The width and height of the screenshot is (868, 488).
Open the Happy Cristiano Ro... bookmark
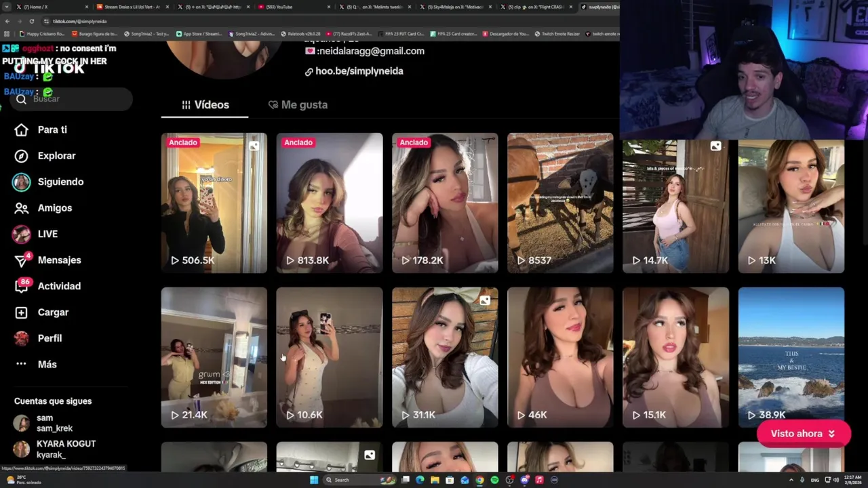(x=42, y=34)
